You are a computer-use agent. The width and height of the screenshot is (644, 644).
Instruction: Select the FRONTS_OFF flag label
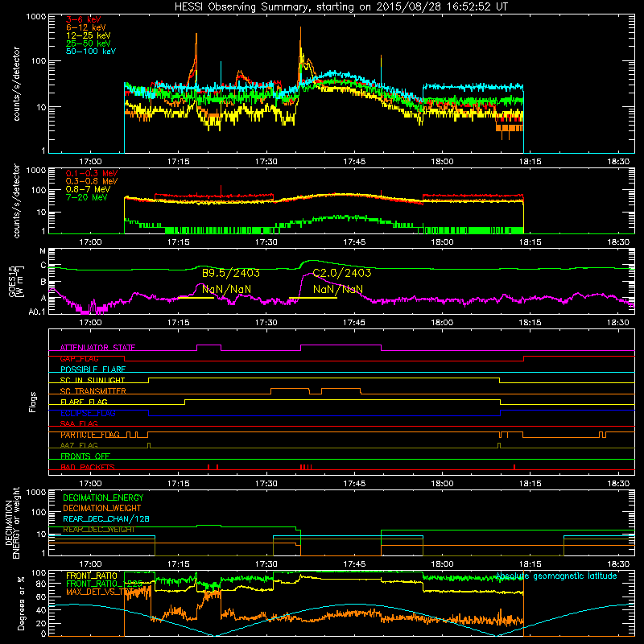coord(85,456)
